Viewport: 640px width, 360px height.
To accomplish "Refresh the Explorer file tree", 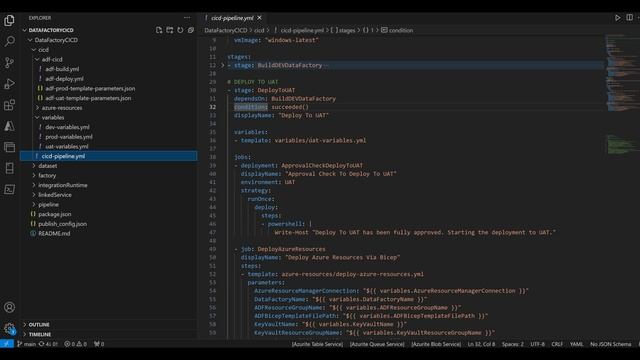I will (x=180, y=30).
